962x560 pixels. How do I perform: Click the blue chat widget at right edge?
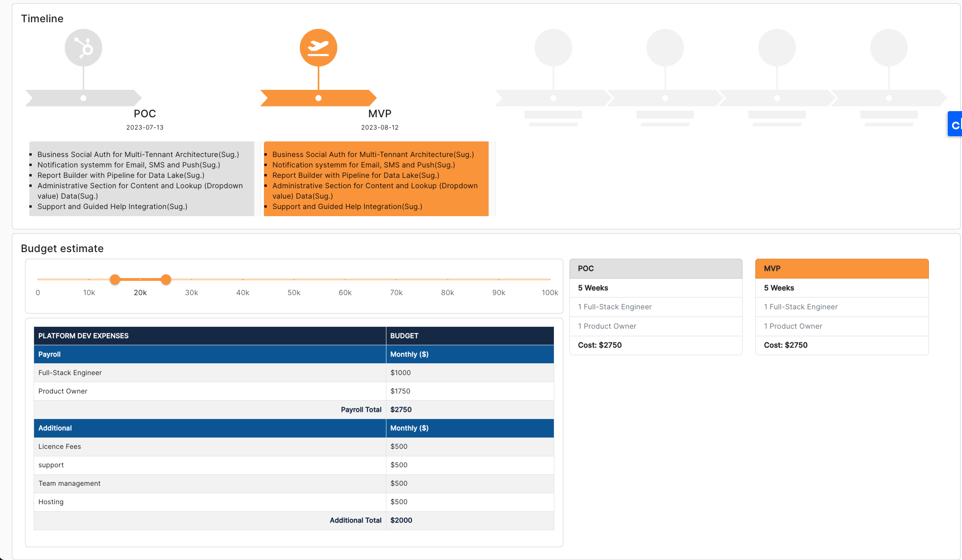click(x=955, y=124)
